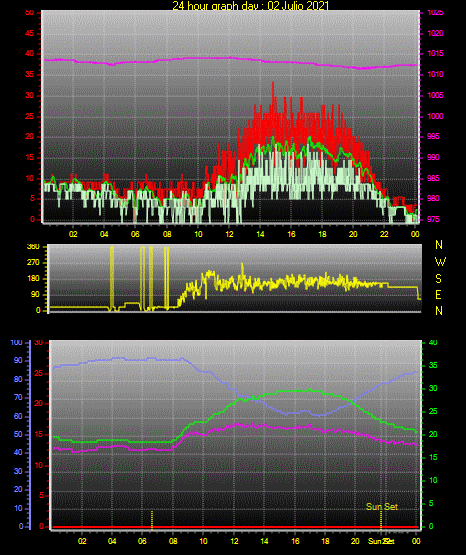Click pressure value 985 on magenta axis

433,178
